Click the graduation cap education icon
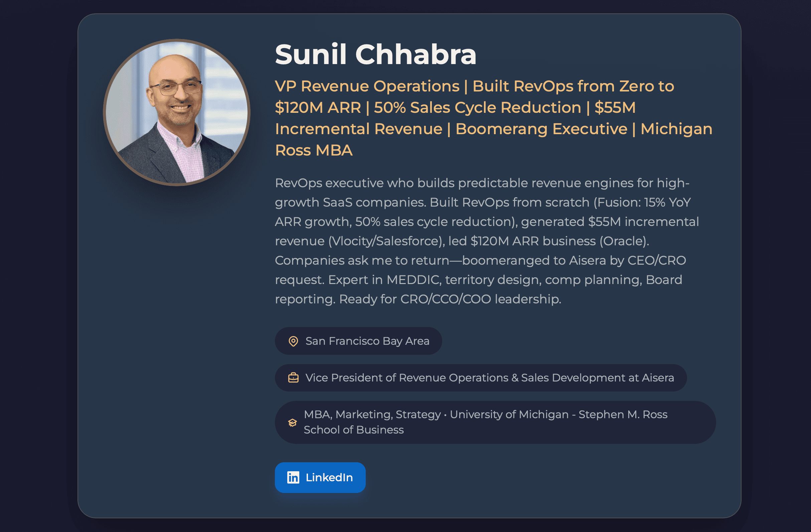The height and width of the screenshot is (532, 811). (292, 422)
